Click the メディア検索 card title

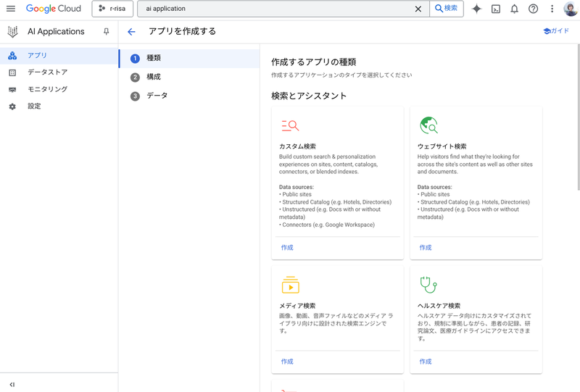(x=297, y=306)
